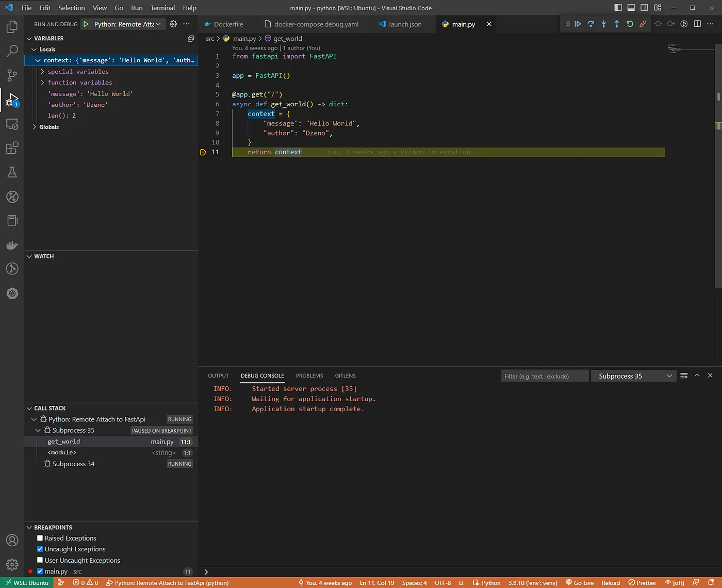Open the Source Control view

point(12,75)
